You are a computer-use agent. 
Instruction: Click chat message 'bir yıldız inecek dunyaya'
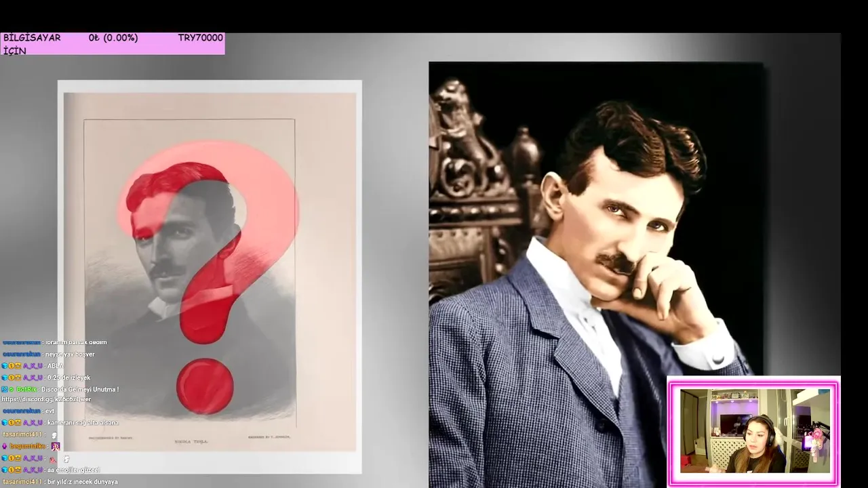[81, 482]
